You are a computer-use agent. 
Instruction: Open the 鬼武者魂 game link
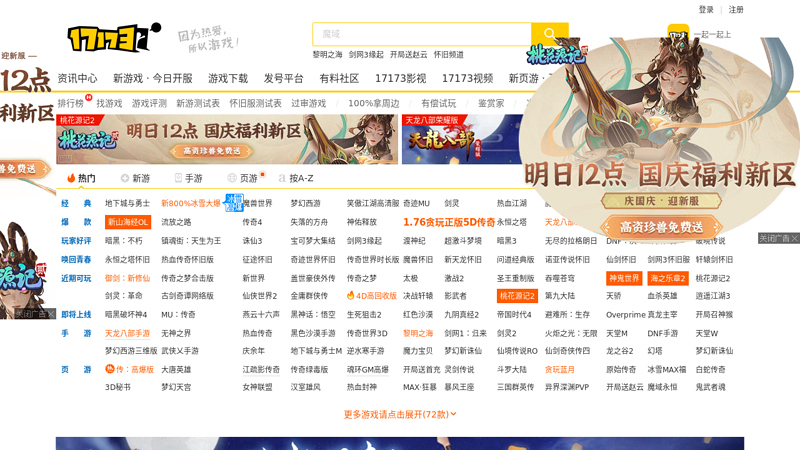point(710,387)
